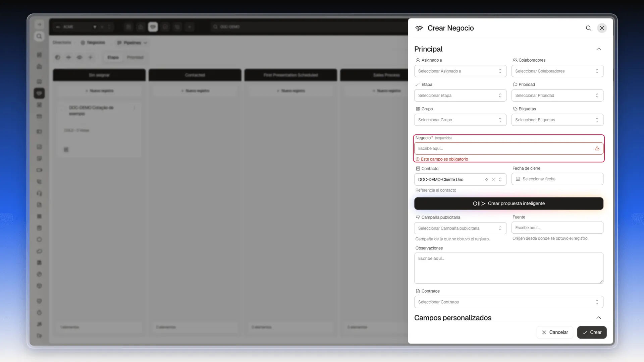This screenshot has width=644, height=362.
Task: Click the edit pencil icon in Contacto field
Action: coord(486,180)
